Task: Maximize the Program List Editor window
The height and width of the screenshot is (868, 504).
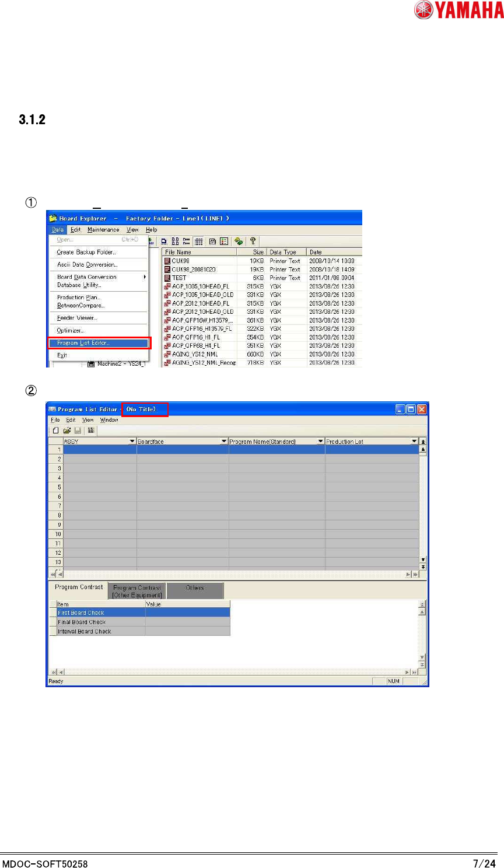Action: [411, 409]
